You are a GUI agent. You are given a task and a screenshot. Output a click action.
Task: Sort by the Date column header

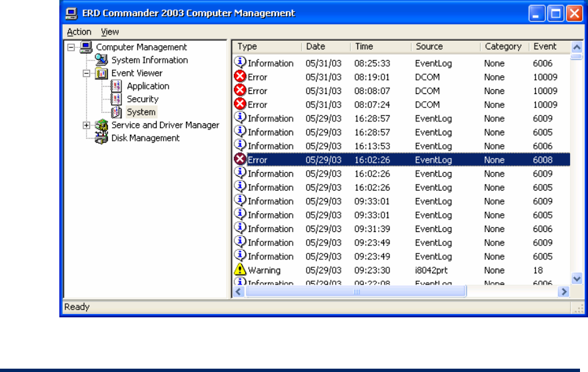click(326, 47)
